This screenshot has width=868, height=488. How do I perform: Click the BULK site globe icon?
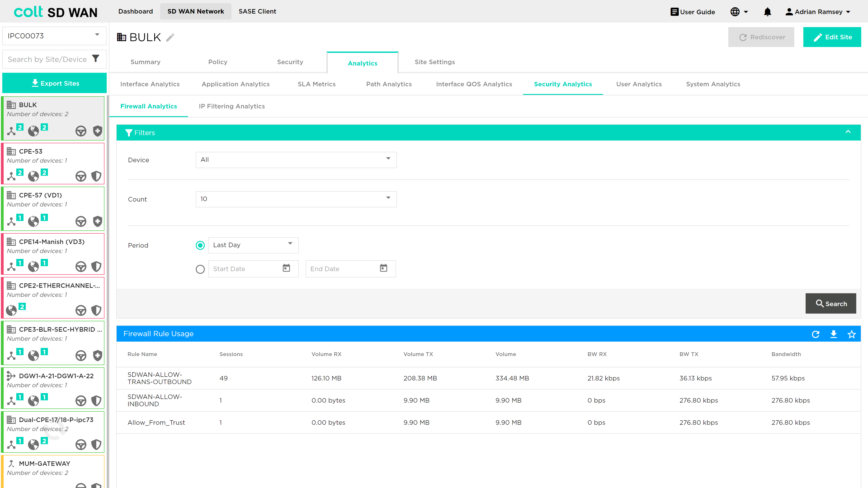coord(33,131)
